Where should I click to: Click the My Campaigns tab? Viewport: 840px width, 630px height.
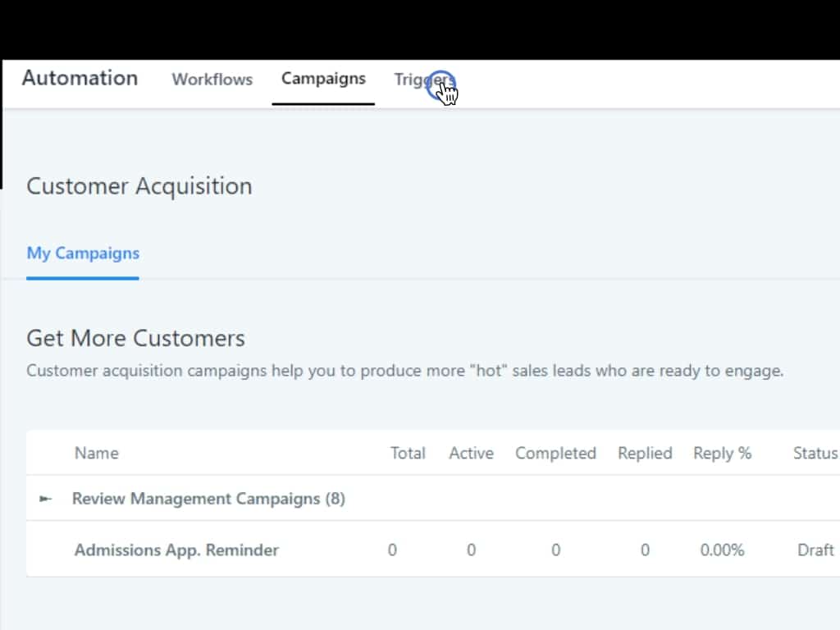(x=83, y=253)
